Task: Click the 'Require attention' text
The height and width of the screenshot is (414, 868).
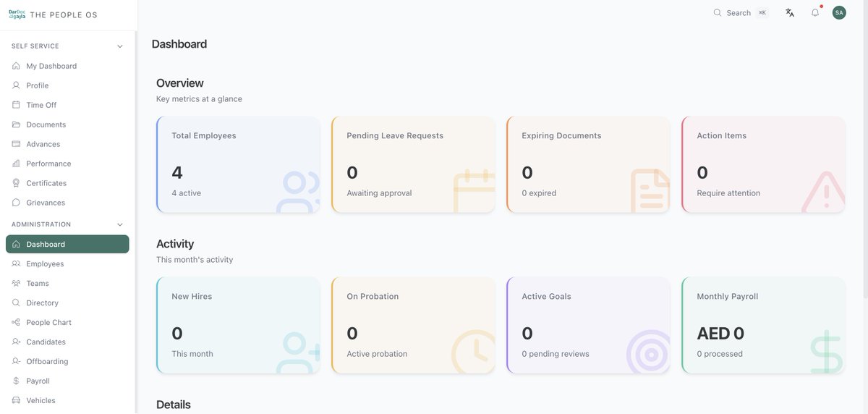Action: tap(728, 193)
